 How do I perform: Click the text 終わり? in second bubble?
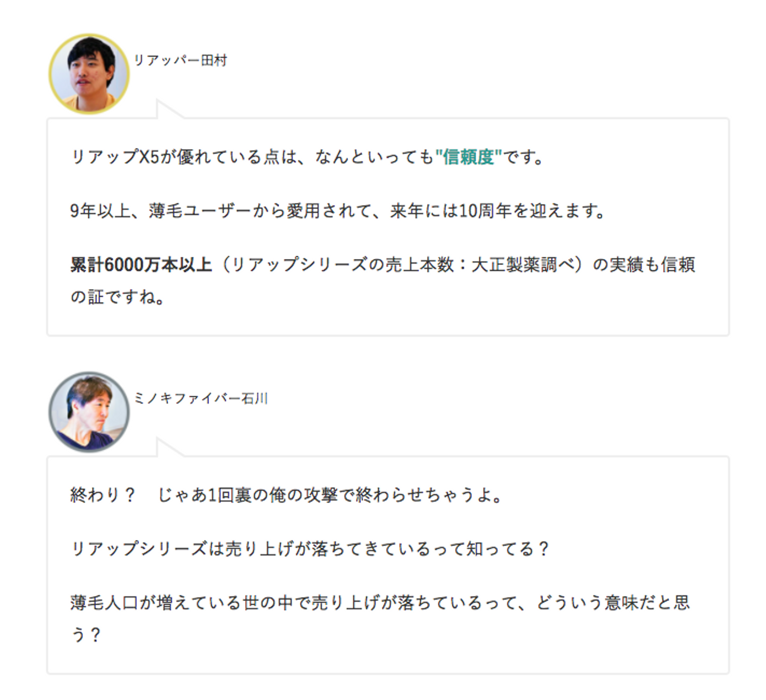click(102, 495)
